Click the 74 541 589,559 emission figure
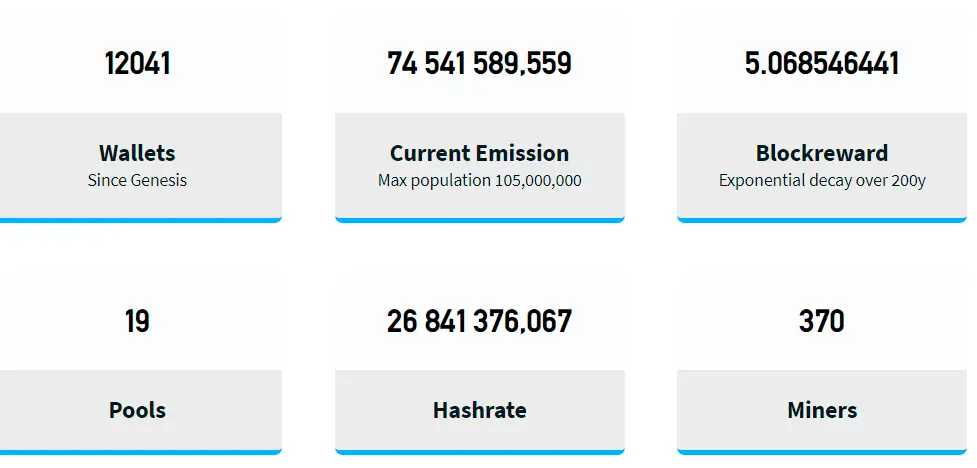Viewport: 977px width, 468px height. [479, 64]
